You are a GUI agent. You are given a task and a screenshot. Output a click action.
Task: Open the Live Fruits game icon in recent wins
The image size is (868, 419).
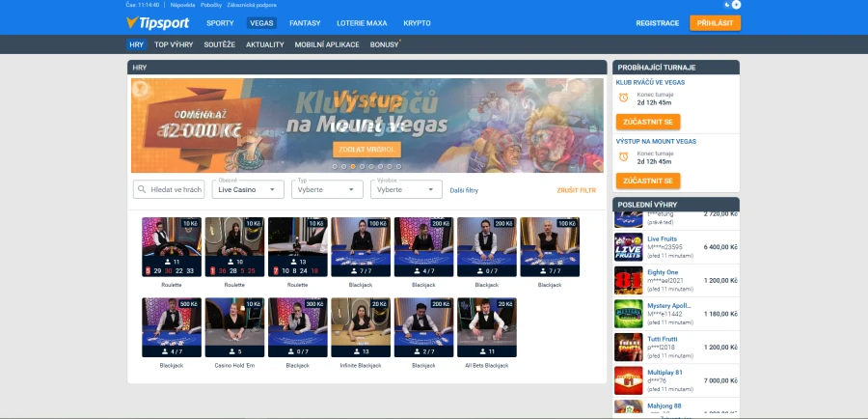point(628,247)
